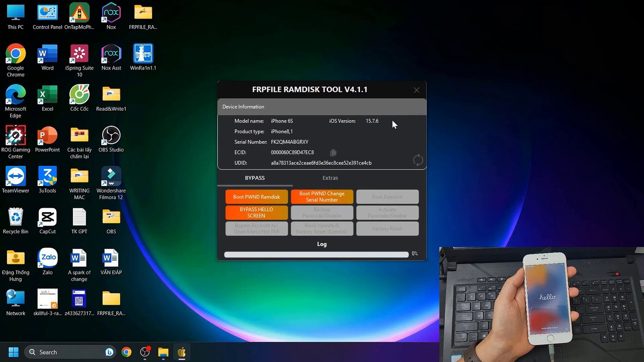Viewport: 644px width, 362px height.
Task: Click the Factory Reset button
Action: [387, 229]
